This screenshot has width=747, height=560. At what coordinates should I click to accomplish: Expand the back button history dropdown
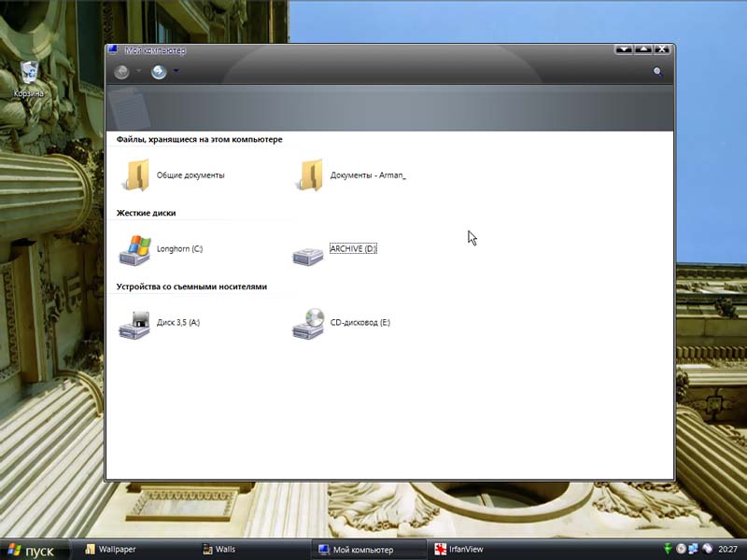click(x=137, y=71)
